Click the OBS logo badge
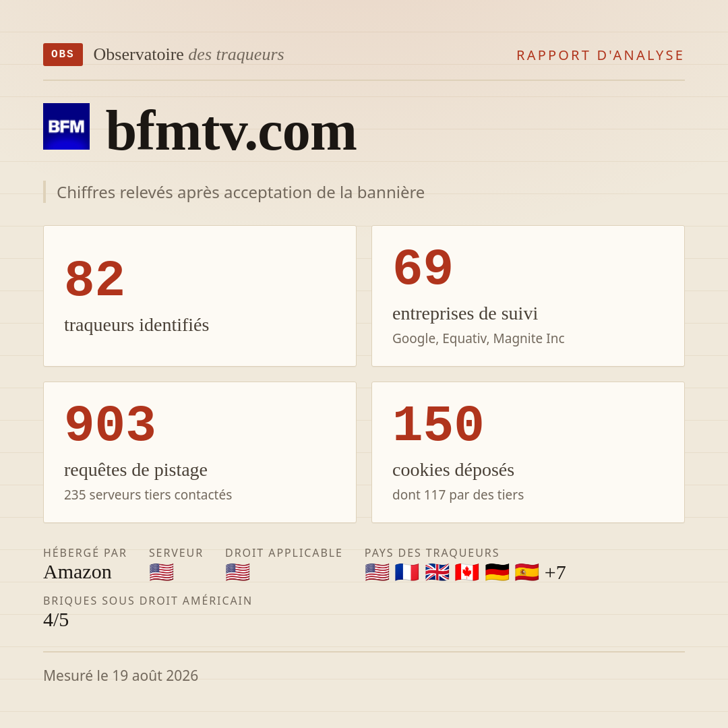This screenshot has width=728, height=728. [63, 55]
